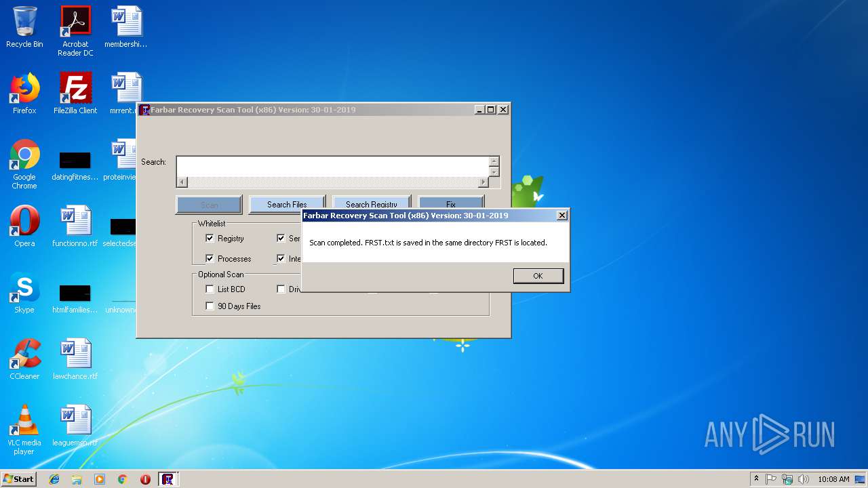Toggle the Services whitelist checkbox

(281, 239)
